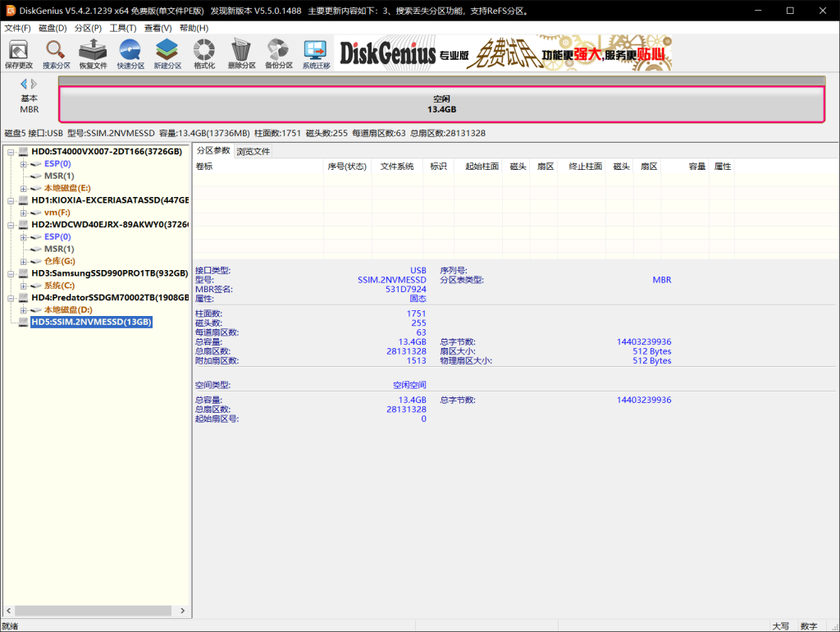Viewport: 840px width, 632px height.
Task: Click the 保存更改 (Save Changes) toolbar icon
Action: [19, 53]
